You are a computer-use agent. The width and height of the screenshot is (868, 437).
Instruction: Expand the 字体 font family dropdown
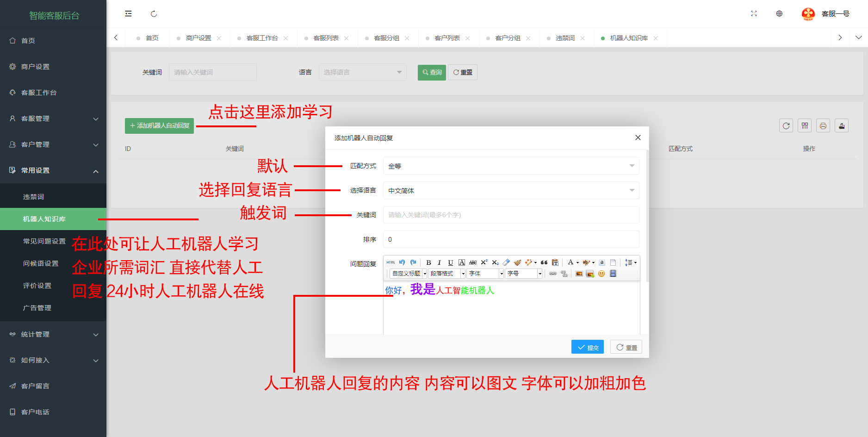(x=501, y=274)
